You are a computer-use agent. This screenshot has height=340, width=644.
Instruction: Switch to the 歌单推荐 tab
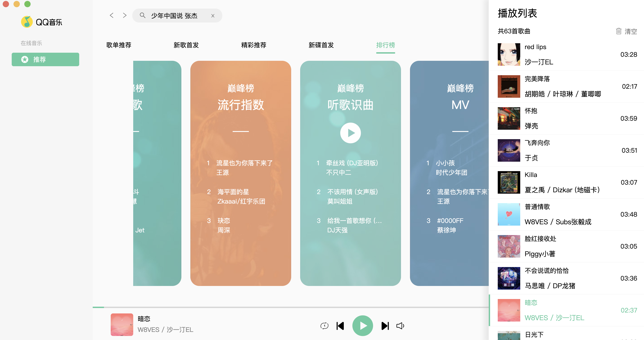pyautogui.click(x=119, y=45)
